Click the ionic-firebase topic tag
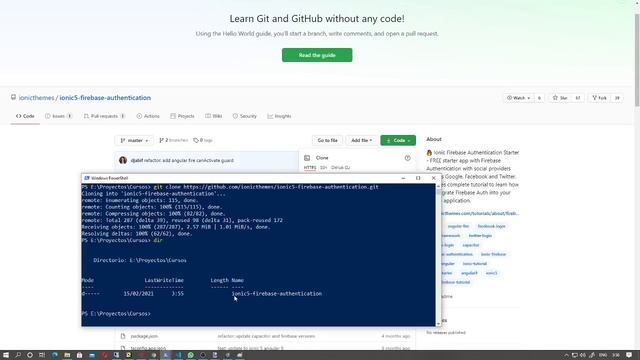This screenshot has width=640, height=360. click(x=493, y=254)
